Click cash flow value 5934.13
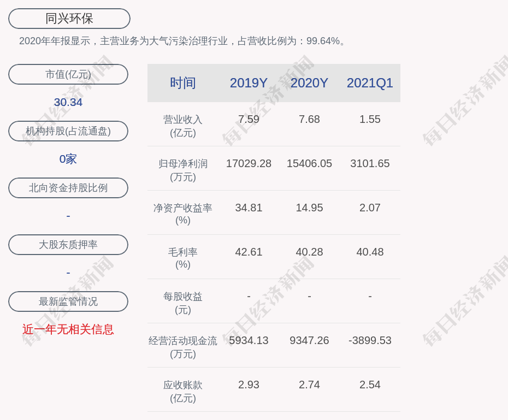This screenshot has width=508, height=420. point(249,340)
